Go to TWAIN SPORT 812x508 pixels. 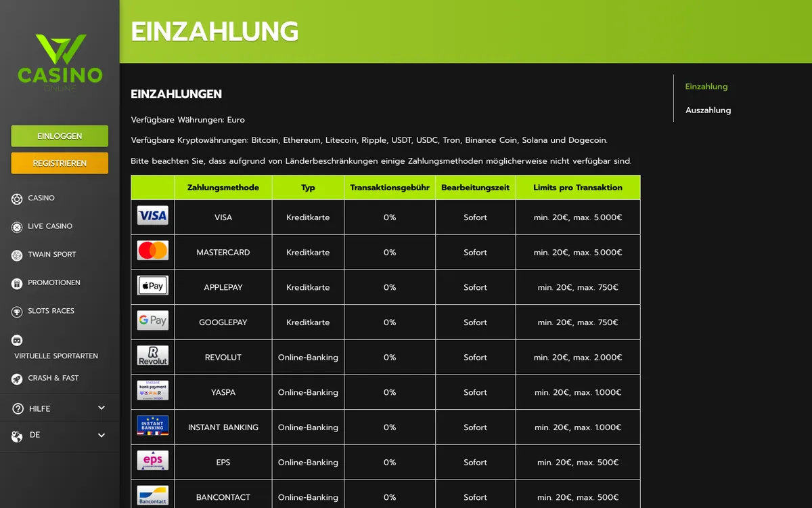point(52,255)
